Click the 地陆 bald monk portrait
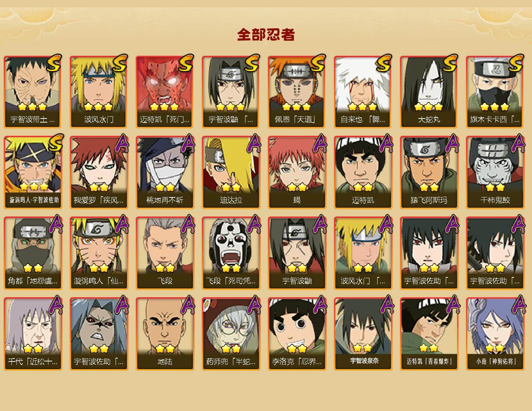The width and height of the screenshot is (532, 411). pyautogui.click(x=165, y=334)
